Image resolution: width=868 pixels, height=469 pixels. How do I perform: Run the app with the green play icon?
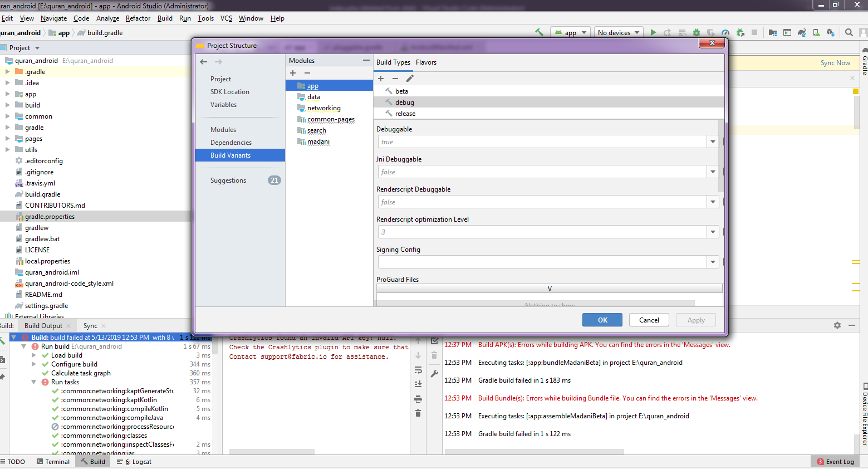tap(653, 32)
